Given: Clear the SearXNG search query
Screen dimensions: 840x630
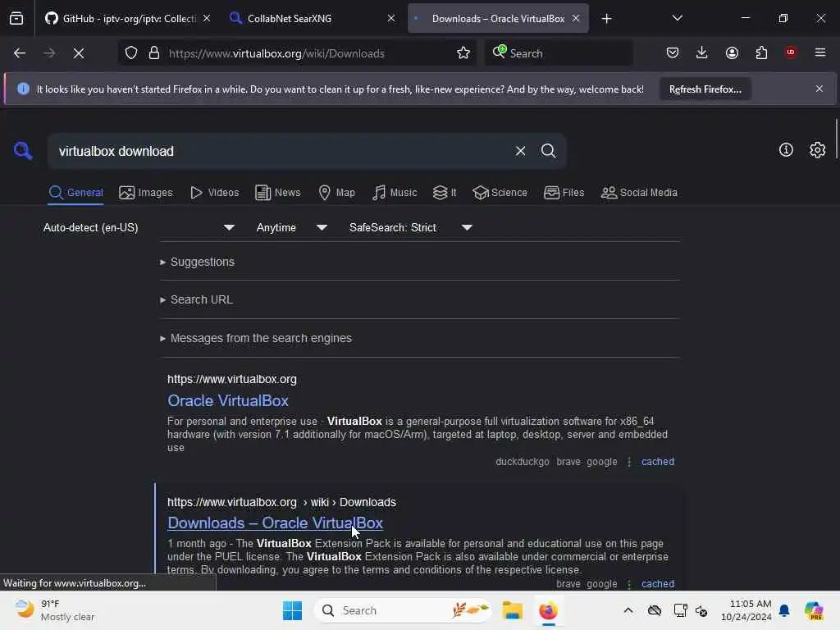Looking at the screenshot, I should pyautogui.click(x=520, y=151).
